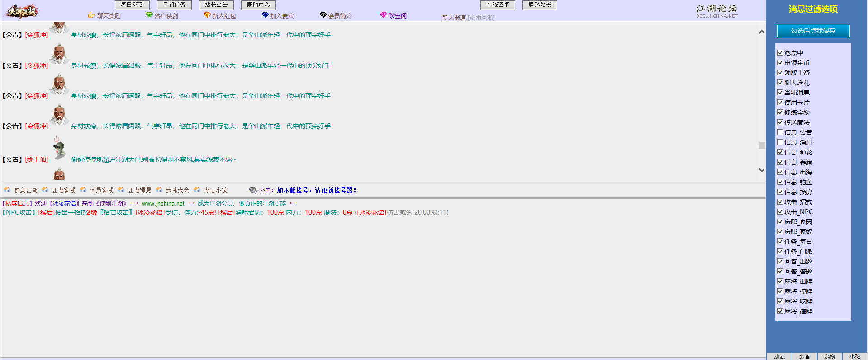
Task: Click the 侠剑江湖 game logo at top left
Action: coord(22,11)
